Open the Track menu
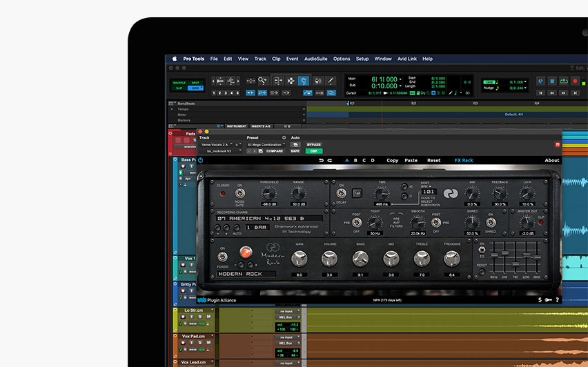 260,59
